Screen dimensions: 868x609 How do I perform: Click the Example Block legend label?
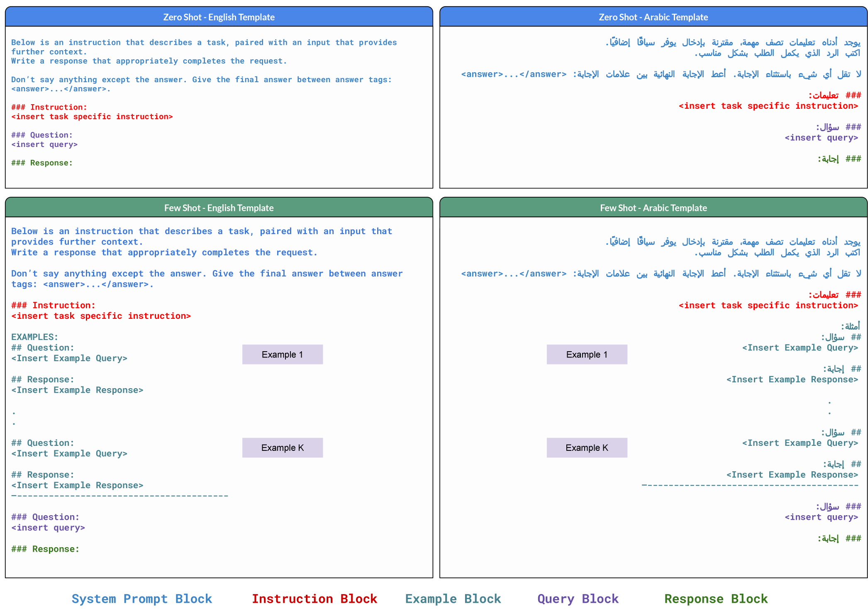(x=453, y=599)
